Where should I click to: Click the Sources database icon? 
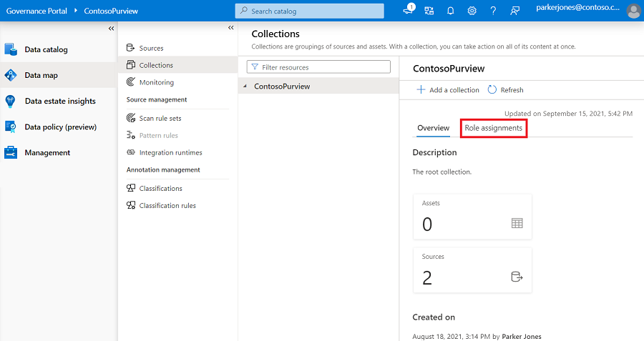pyautogui.click(x=517, y=277)
